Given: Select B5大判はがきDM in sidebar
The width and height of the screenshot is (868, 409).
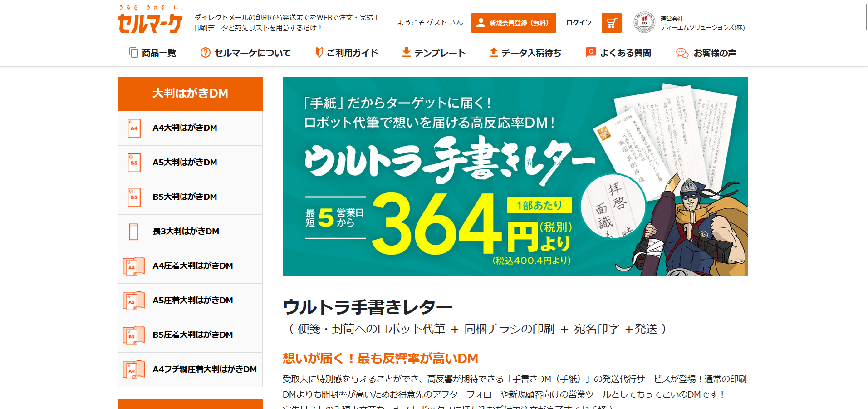Looking at the screenshot, I should click(191, 197).
